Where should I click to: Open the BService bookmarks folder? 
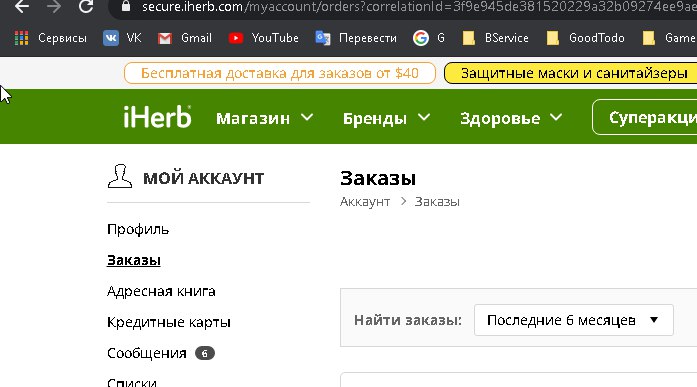click(x=495, y=38)
